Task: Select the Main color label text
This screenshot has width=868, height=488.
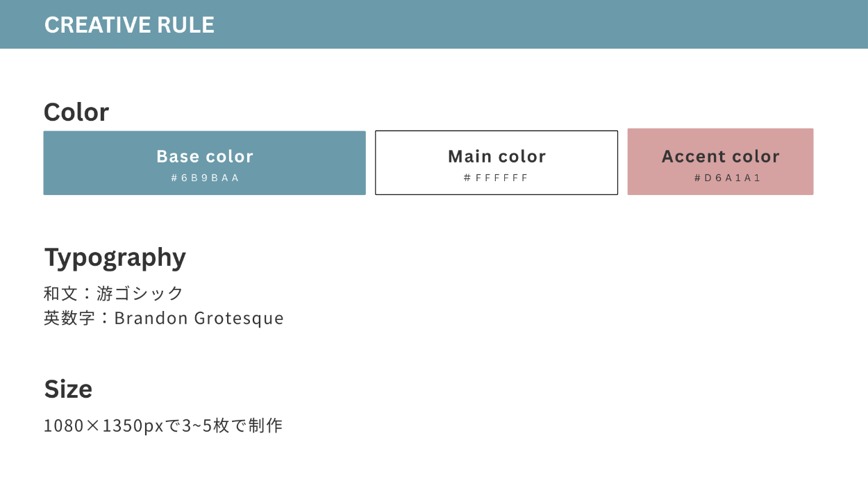Action: click(x=496, y=157)
